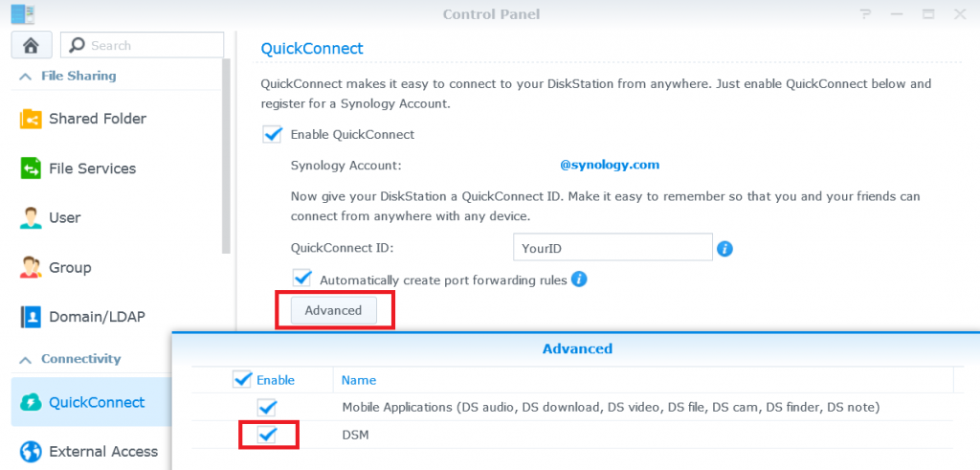Uncheck the Enable QuickConnect checkbox

[x=272, y=135]
